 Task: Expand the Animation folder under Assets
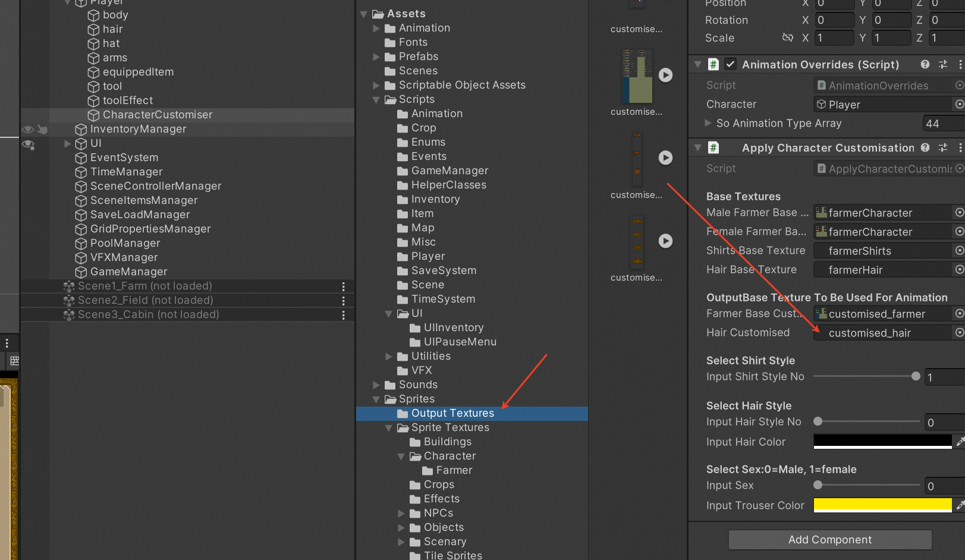pyautogui.click(x=376, y=28)
